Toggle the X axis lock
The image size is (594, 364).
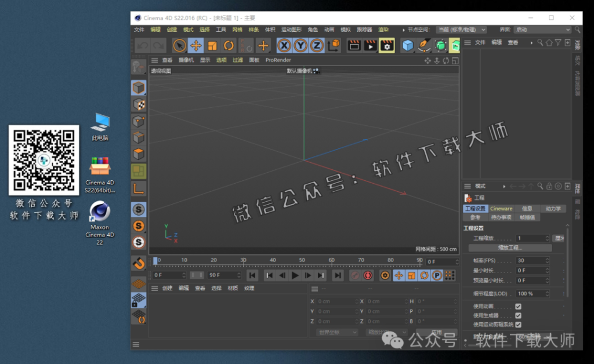284,45
